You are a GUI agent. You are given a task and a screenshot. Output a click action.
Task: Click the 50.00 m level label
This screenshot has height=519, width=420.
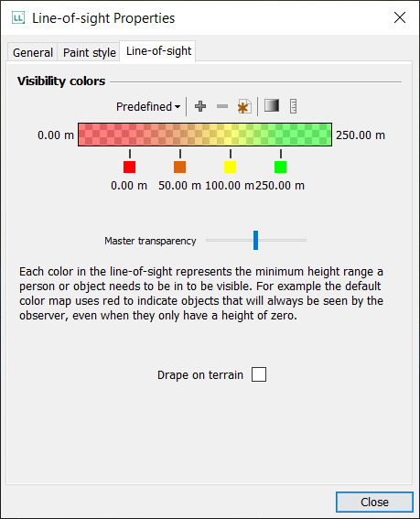click(179, 185)
